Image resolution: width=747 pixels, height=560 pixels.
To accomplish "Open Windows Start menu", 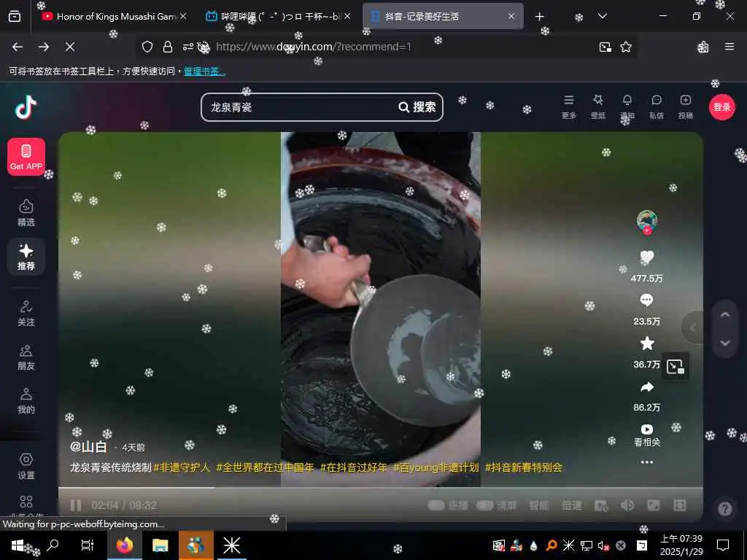I will (x=18, y=545).
